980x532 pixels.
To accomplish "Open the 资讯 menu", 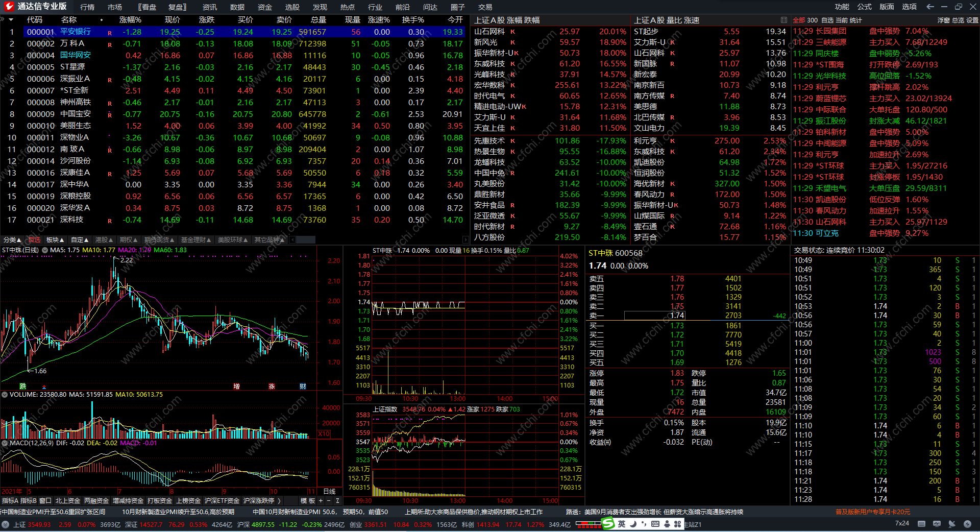I will 210,7.
